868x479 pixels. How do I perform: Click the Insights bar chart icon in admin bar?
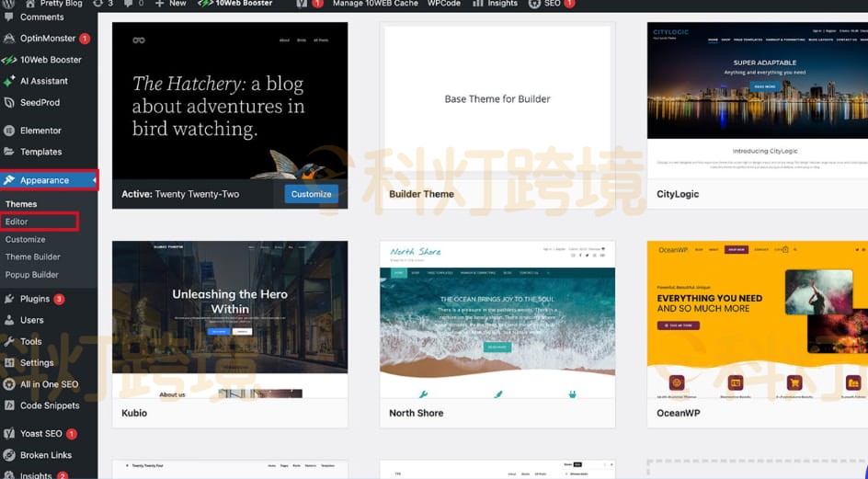pyautogui.click(x=478, y=4)
